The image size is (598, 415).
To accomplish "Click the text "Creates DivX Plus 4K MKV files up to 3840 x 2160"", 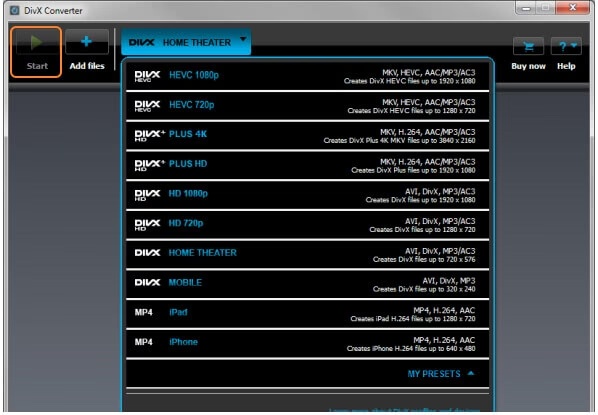I will click(x=399, y=140).
